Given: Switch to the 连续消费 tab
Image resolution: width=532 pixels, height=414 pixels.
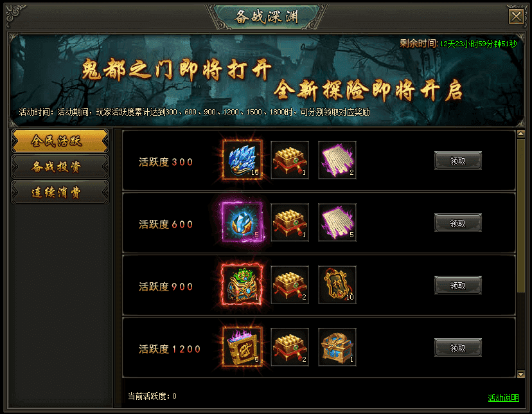Looking at the screenshot, I should point(60,192).
